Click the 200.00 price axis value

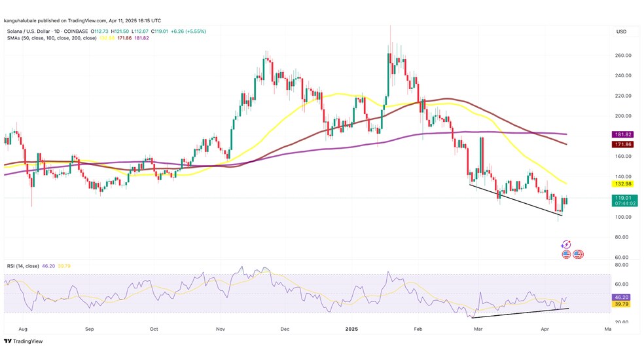(x=623, y=116)
